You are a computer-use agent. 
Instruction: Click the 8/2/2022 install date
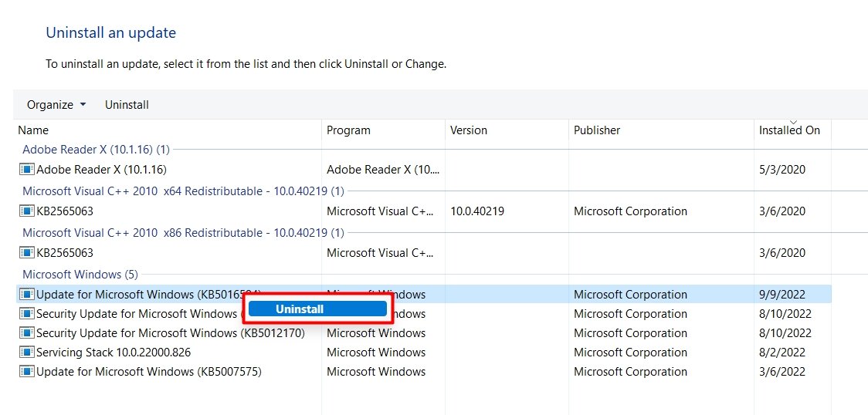point(782,353)
